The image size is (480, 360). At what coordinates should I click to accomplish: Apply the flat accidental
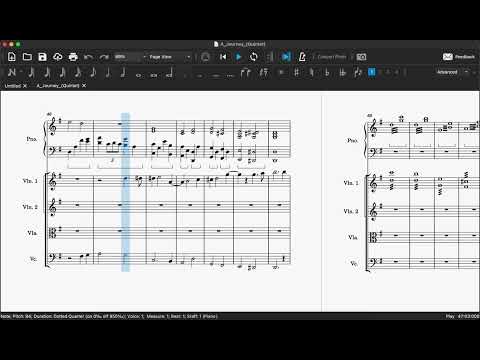click(327, 72)
